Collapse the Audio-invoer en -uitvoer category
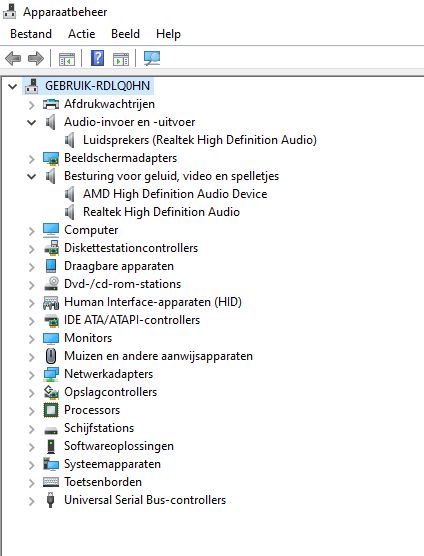Screen dimensions: 424x556 coord(32,123)
